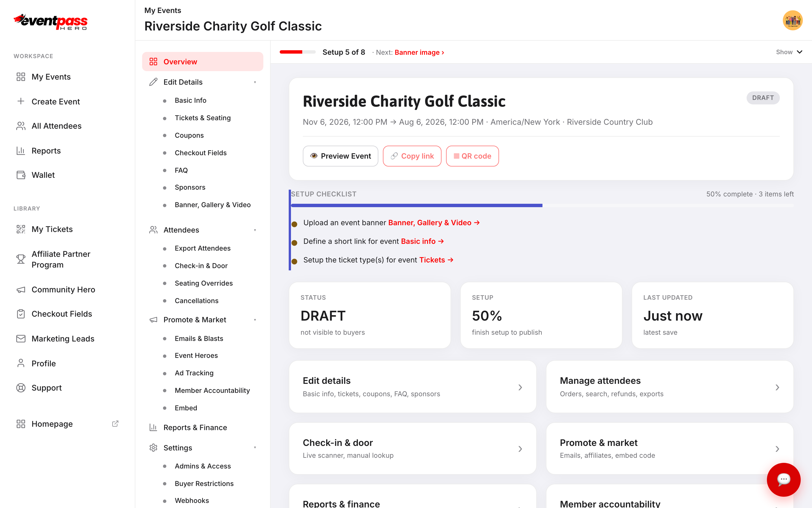Open the Check-in & door card chevron
This screenshot has width=812, height=508.
520,449
